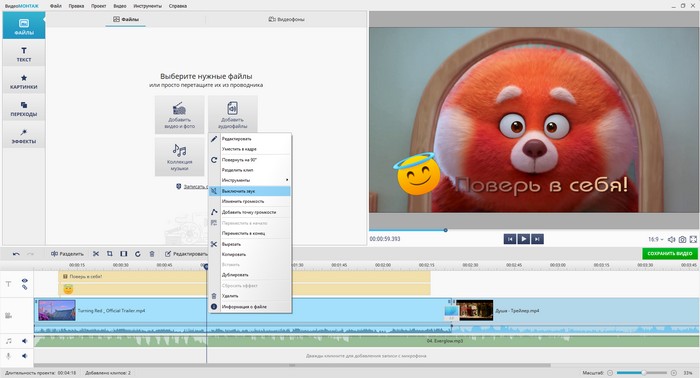The image size is (700, 378).
Task: Choose Редактировать in the context menu
Action: (x=250, y=139)
